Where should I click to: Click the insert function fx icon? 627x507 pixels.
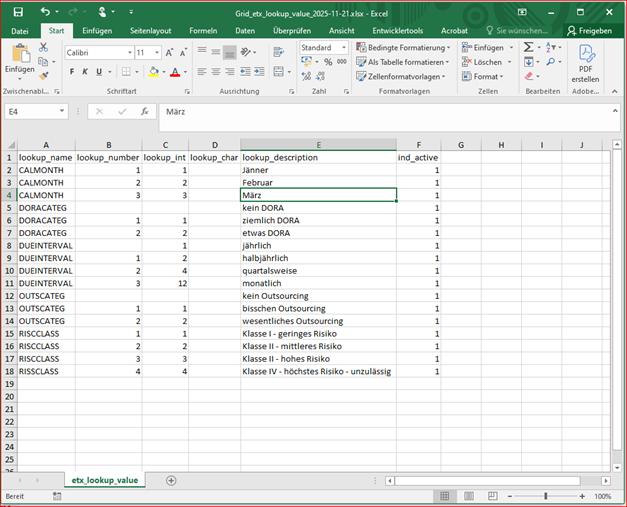point(144,112)
